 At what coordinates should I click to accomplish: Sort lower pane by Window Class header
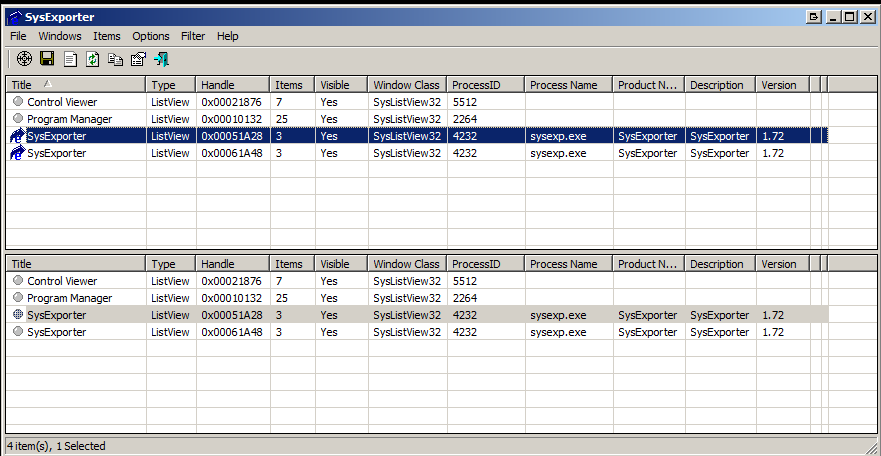(407, 263)
